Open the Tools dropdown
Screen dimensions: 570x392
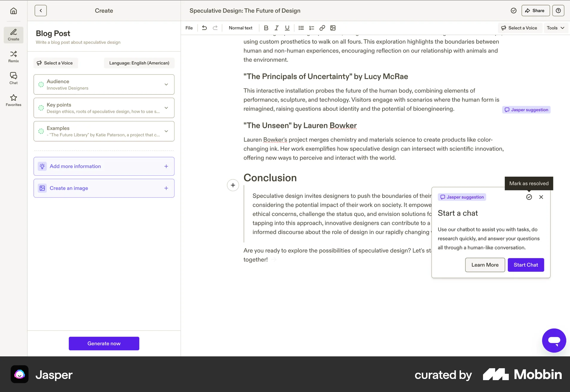(x=555, y=28)
